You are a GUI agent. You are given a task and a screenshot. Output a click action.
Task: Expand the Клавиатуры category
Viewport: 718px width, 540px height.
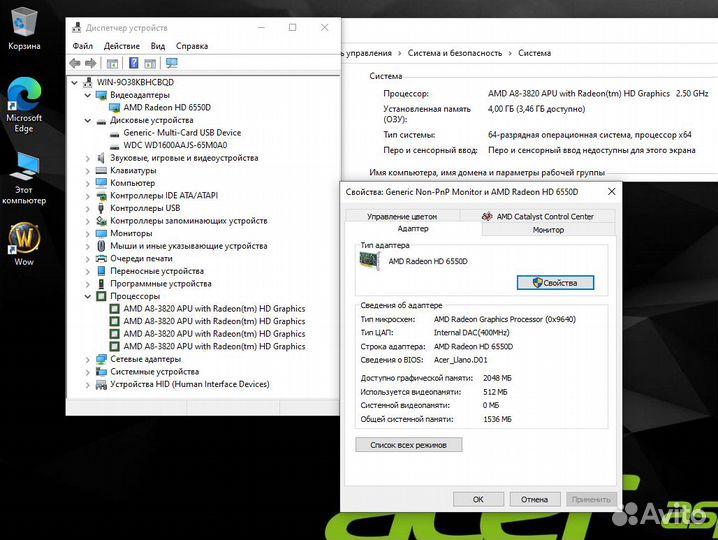(87, 170)
